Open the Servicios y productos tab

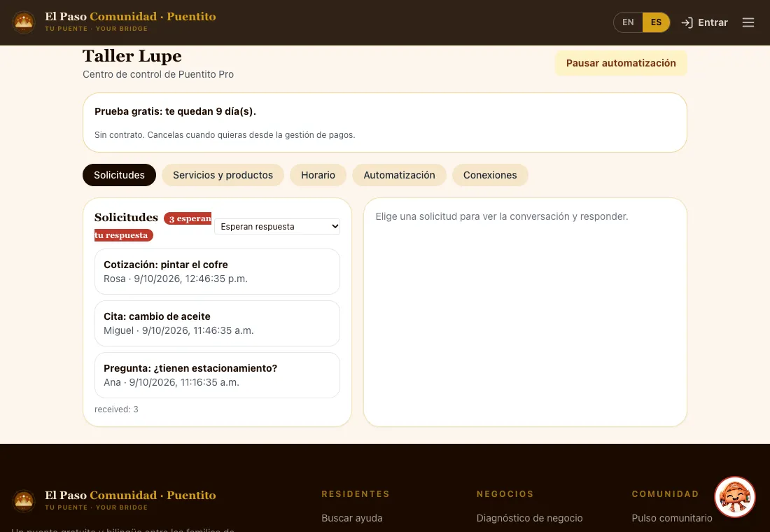pyautogui.click(x=223, y=175)
